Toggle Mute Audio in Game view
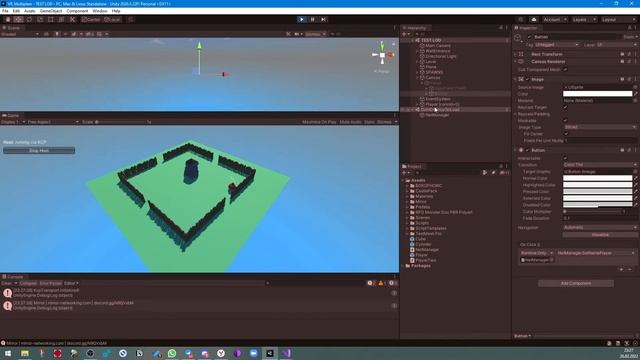 coord(350,122)
